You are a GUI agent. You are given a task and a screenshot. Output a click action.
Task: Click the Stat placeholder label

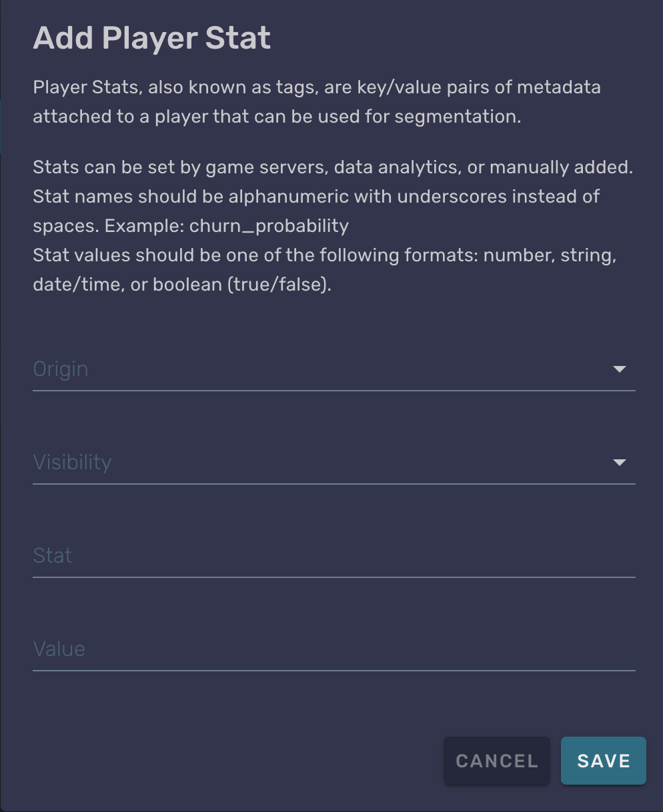[53, 556]
